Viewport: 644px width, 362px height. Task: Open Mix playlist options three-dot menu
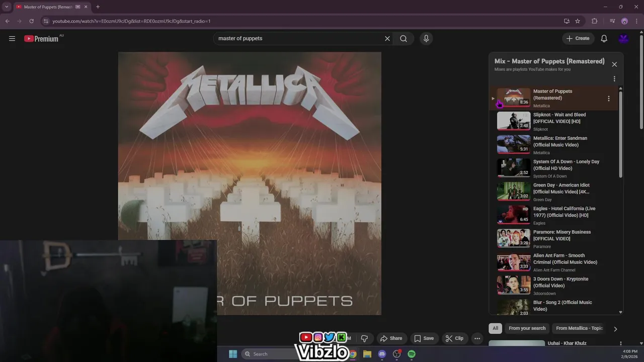[614, 79]
